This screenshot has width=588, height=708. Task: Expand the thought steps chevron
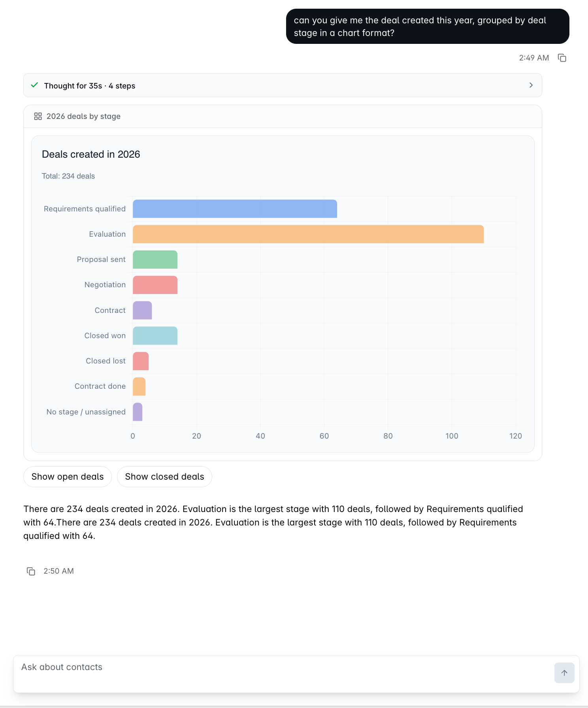pyautogui.click(x=531, y=85)
